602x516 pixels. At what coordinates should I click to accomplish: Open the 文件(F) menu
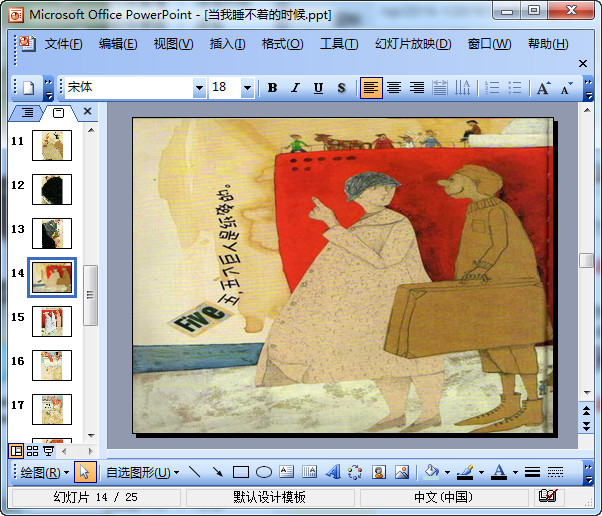click(63, 44)
